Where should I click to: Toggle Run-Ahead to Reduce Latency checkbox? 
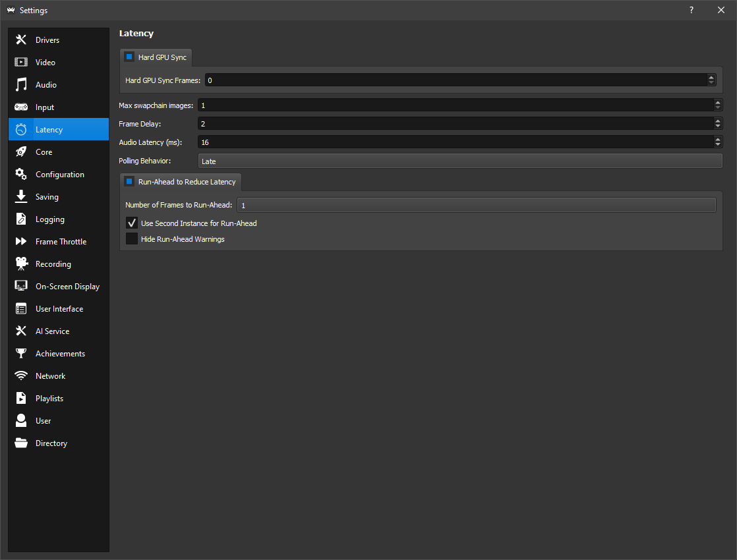(129, 181)
